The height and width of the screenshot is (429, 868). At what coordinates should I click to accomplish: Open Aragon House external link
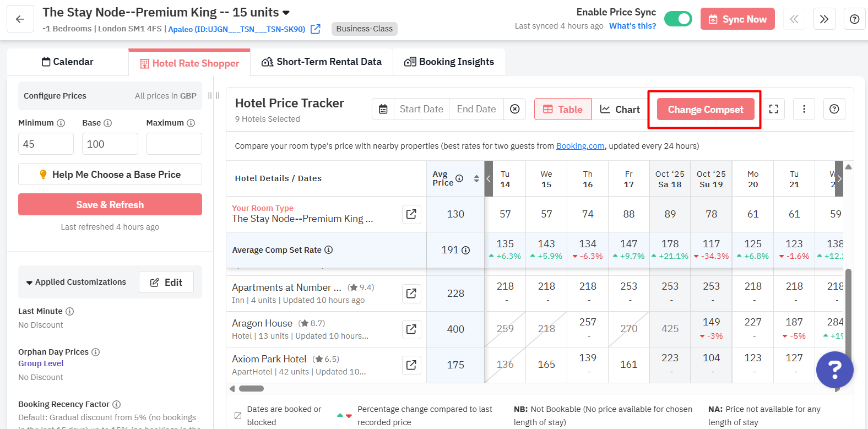coord(411,329)
